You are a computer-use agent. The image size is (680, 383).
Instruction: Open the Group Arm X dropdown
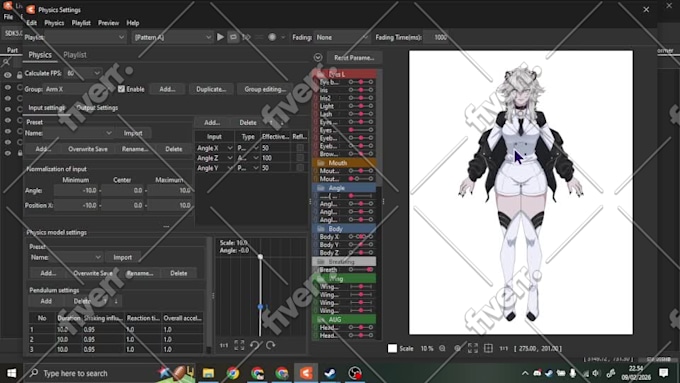[x=79, y=89]
